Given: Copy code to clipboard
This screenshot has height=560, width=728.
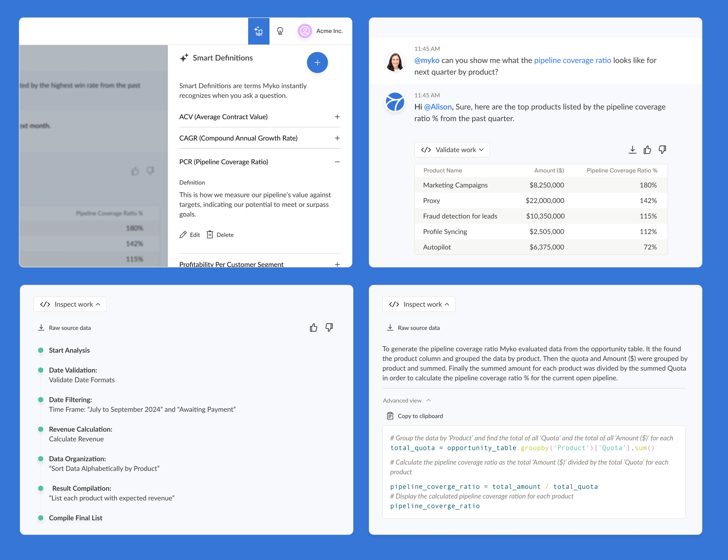Looking at the screenshot, I should (x=415, y=416).
